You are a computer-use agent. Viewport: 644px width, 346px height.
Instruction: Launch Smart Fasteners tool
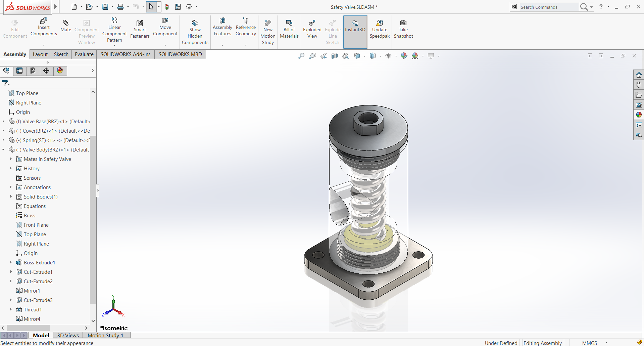140,29
